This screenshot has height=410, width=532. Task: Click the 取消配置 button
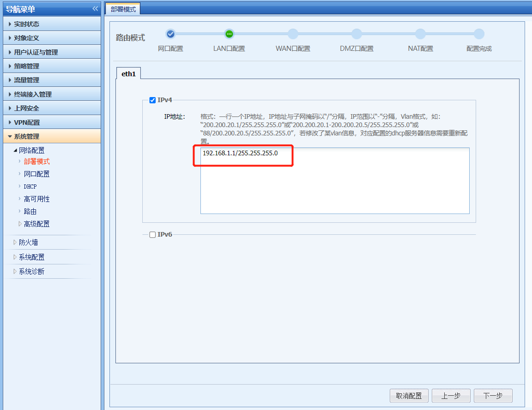click(x=409, y=396)
